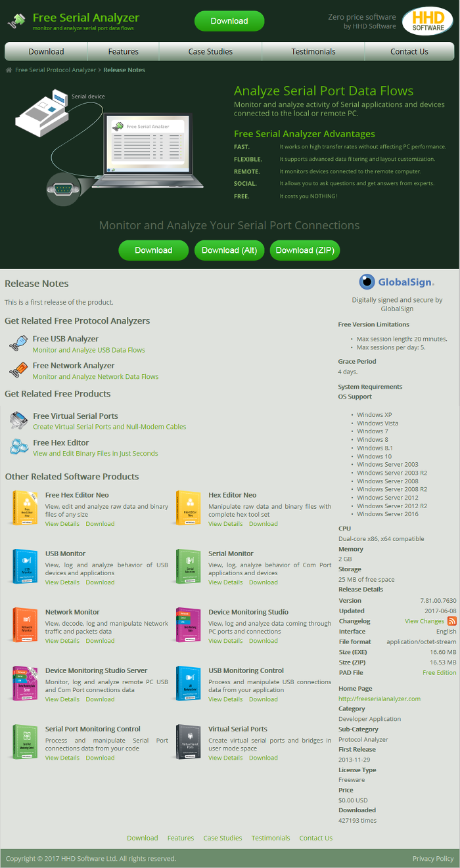Click the USB Monitor product title
The height and width of the screenshot is (868, 460).
tap(65, 553)
